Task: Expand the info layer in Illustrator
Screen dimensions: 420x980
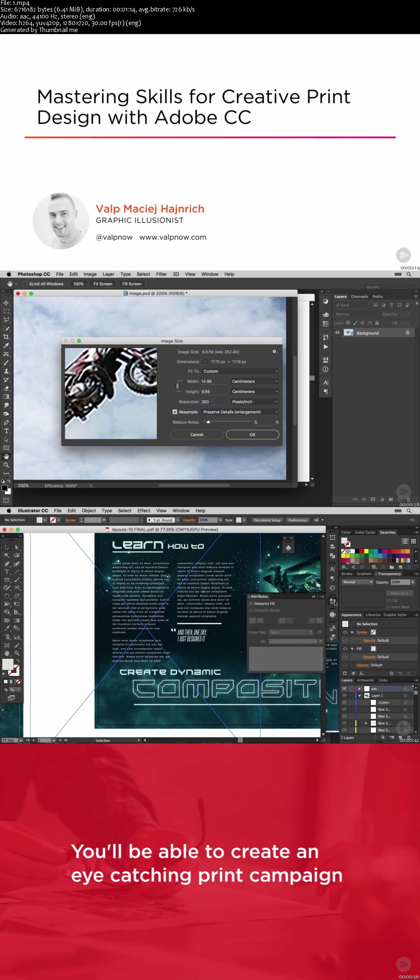Action: [x=360, y=689]
